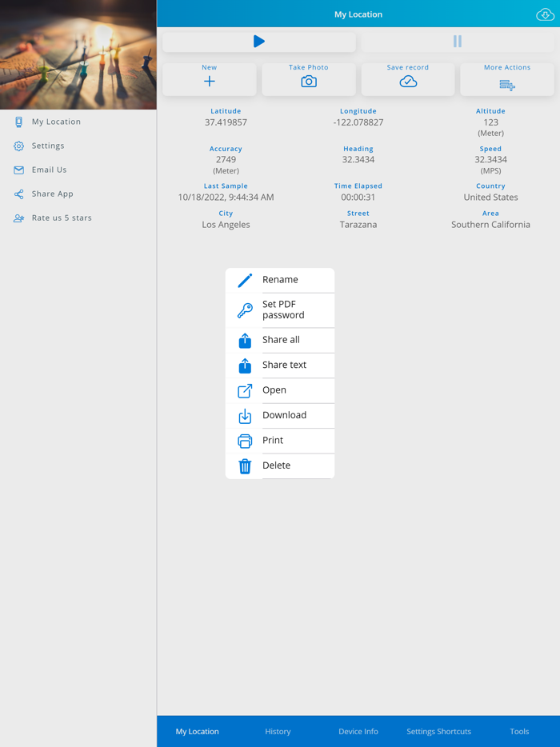Image resolution: width=560 pixels, height=747 pixels.
Task: Click the external link icon beside Open
Action: (x=245, y=390)
